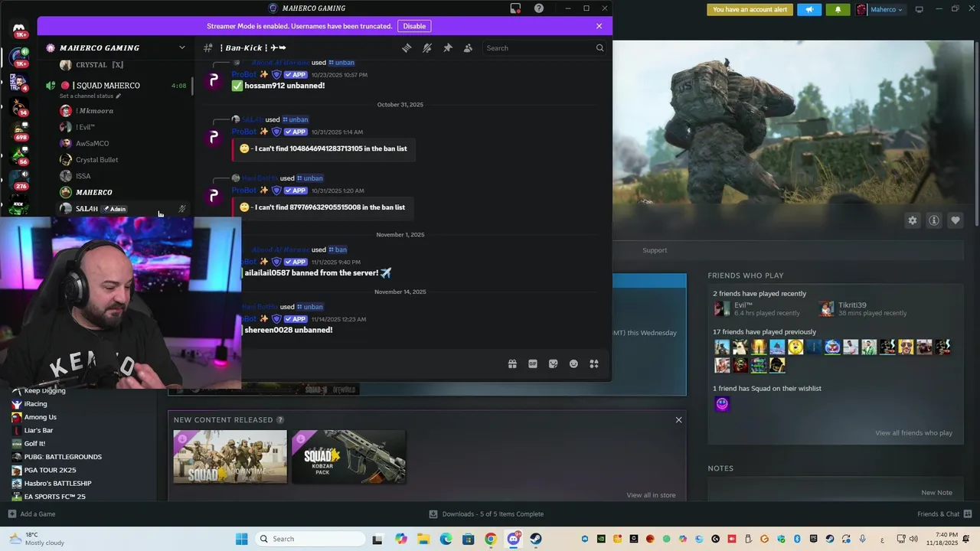This screenshot has height=551, width=980.
Task: Click friend Evil™ in Friends Who Play
Action: (757, 308)
